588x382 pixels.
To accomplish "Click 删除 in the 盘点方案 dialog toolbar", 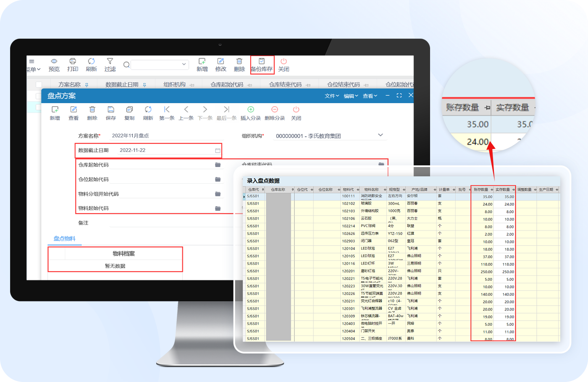I will pos(92,113).
